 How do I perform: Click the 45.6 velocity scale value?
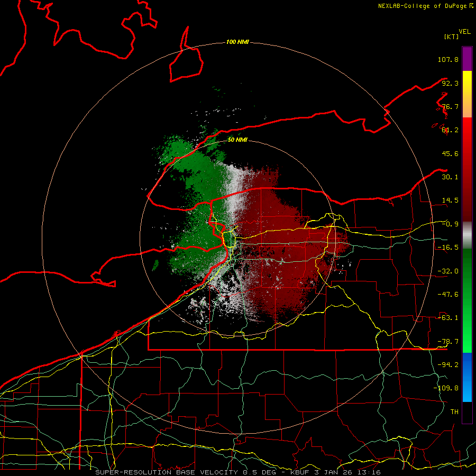tap(450, 153)
